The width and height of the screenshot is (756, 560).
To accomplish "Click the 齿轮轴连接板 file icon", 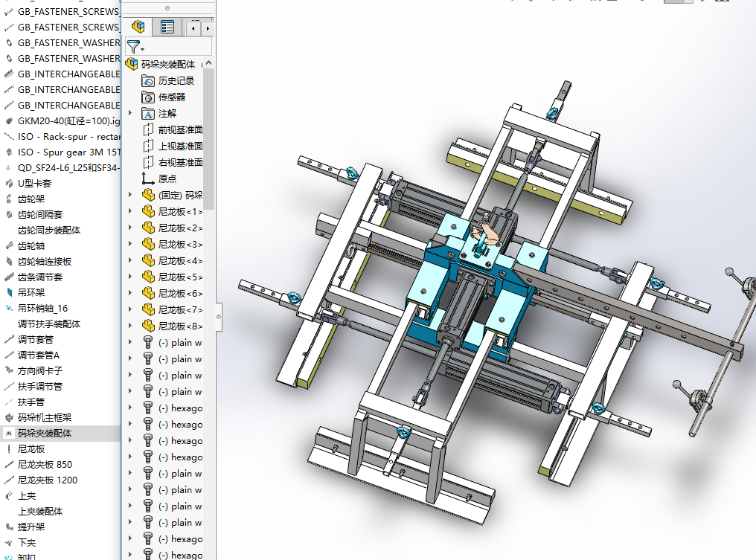I will coord(9,261).
